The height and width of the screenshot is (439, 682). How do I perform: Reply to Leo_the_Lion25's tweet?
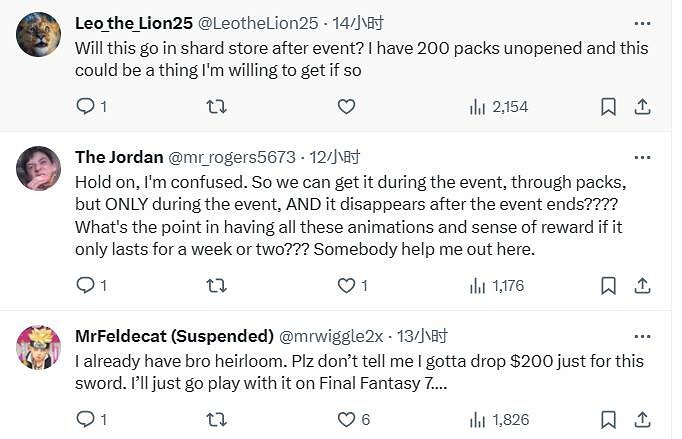click(x=85, y=106)
